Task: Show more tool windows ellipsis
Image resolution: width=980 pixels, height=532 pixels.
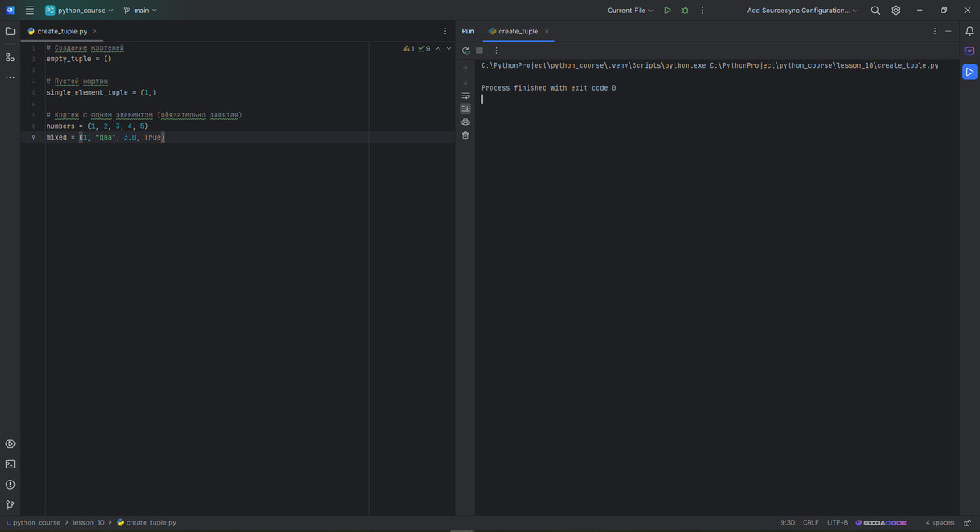Action: pos(10,78)
